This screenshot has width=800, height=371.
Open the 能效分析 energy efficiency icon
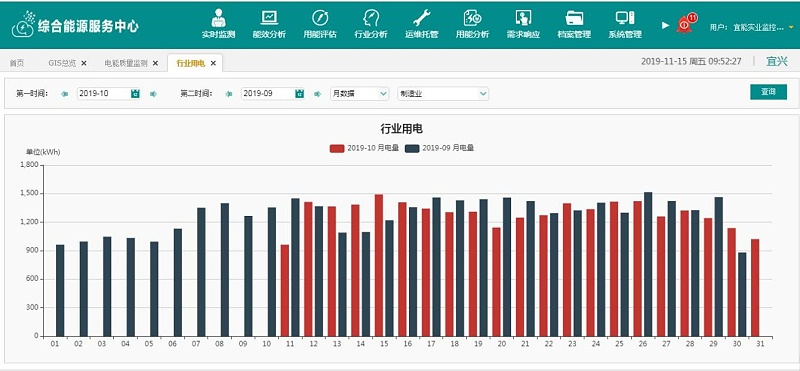pos(269,18)
